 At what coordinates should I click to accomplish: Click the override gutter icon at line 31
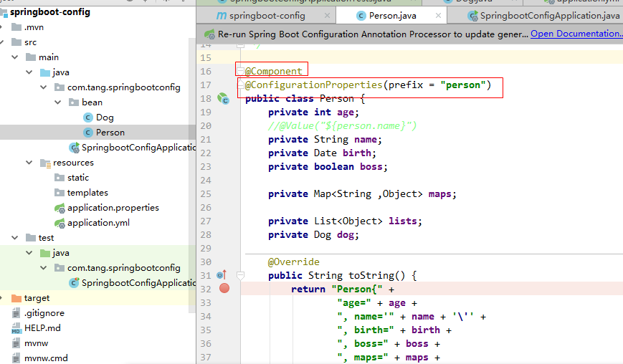pos(222,274)
